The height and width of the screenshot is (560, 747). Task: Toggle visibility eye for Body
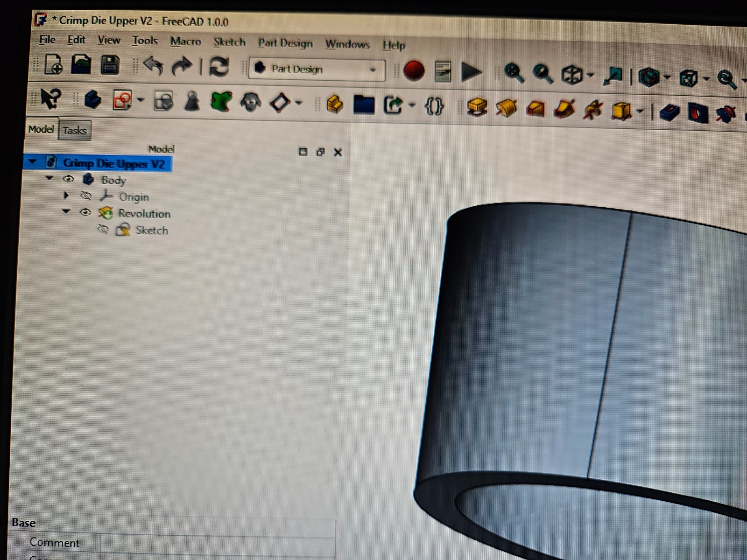point(69,179)
